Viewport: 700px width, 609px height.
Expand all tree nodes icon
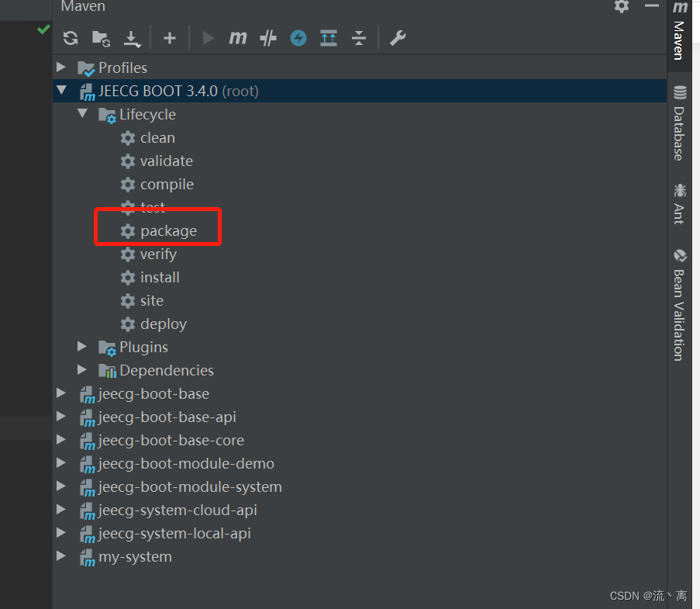(329, 38)
